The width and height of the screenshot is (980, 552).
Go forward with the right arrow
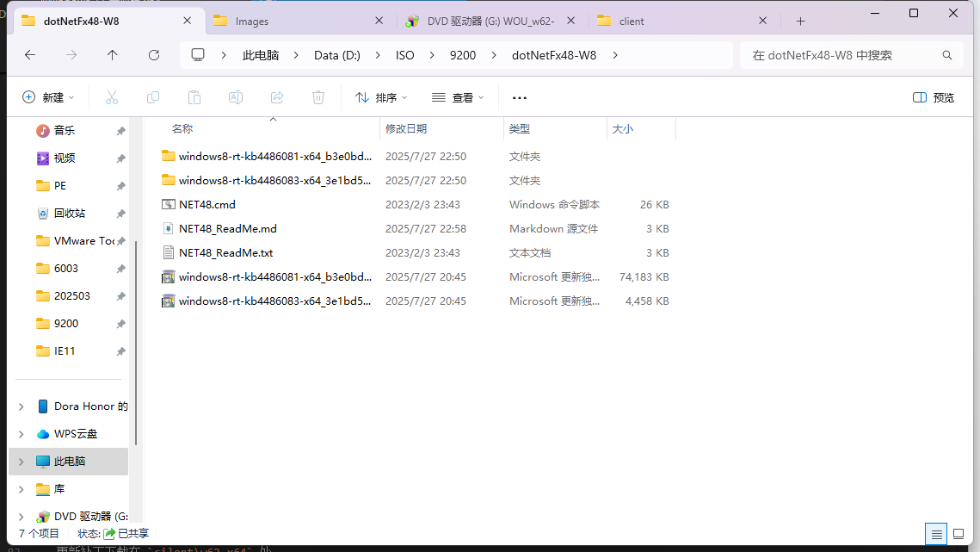pyautogui.click(x=71, y=55)
